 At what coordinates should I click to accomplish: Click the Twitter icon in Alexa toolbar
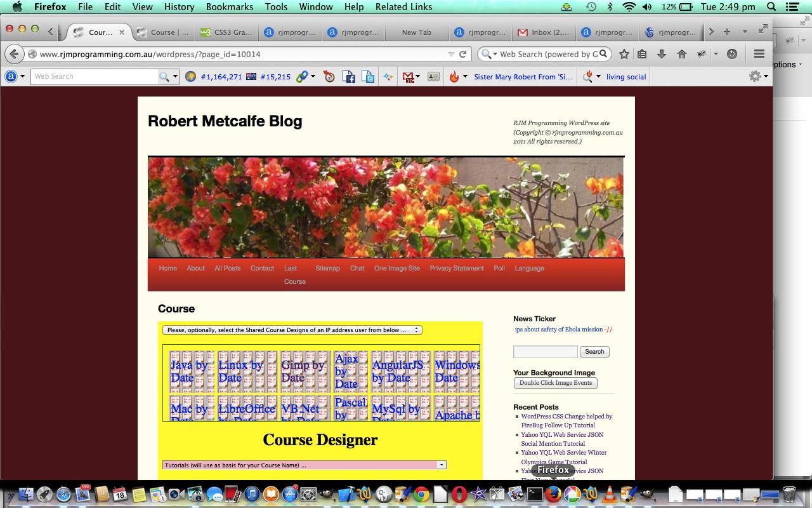[x=368, y=77]
